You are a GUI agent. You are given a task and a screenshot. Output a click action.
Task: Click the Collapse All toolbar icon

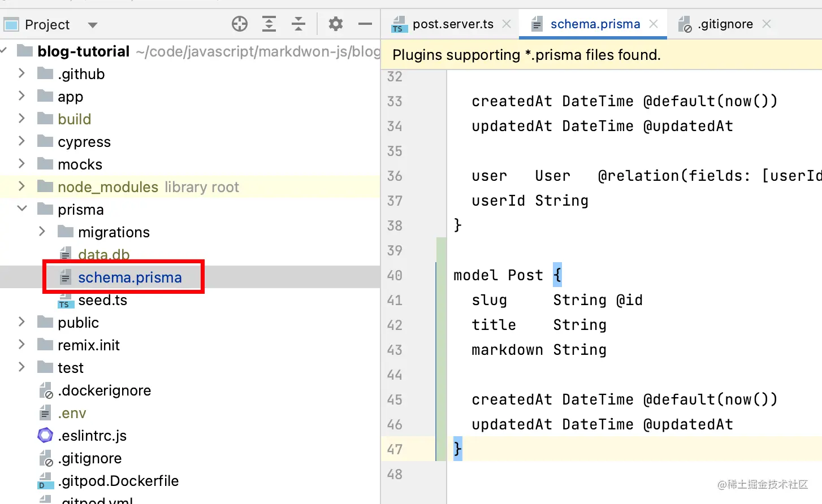coord(298,24)
